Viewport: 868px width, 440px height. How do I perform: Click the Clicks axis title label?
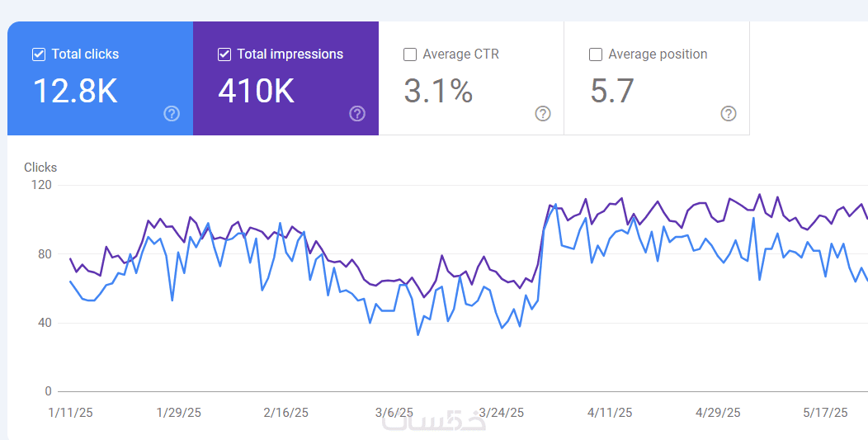pos(40,168)
